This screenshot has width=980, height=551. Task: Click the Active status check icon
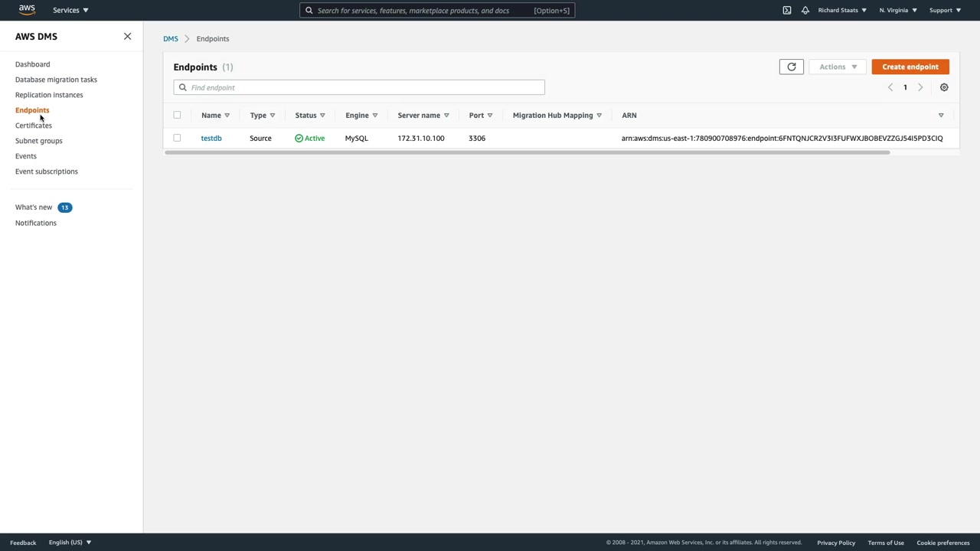299,138
